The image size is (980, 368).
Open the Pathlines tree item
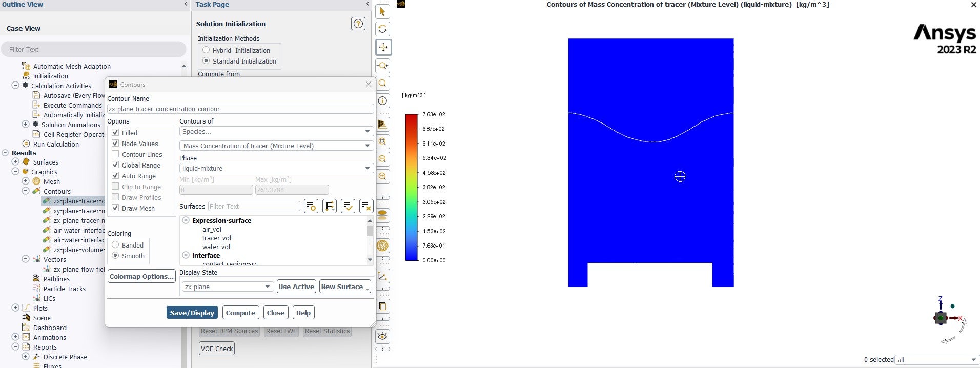[x=56, y=279]
